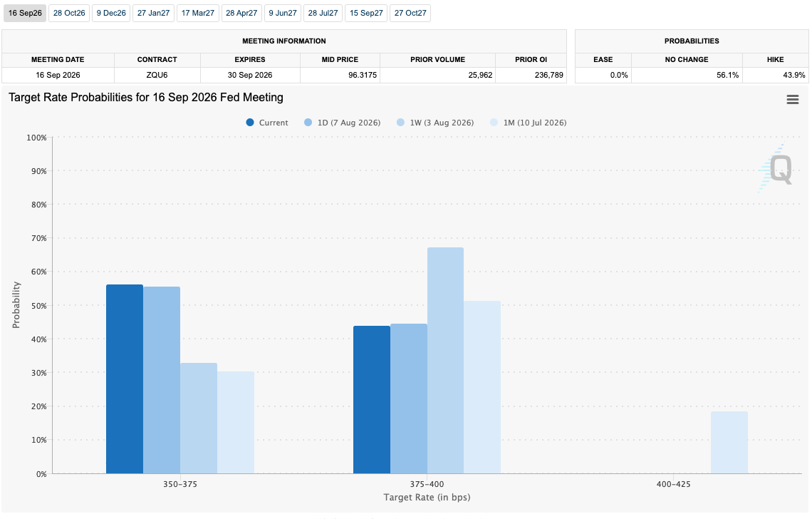
Task: Open the 28 Apr27 meeting tab
Action: [241, 13]
